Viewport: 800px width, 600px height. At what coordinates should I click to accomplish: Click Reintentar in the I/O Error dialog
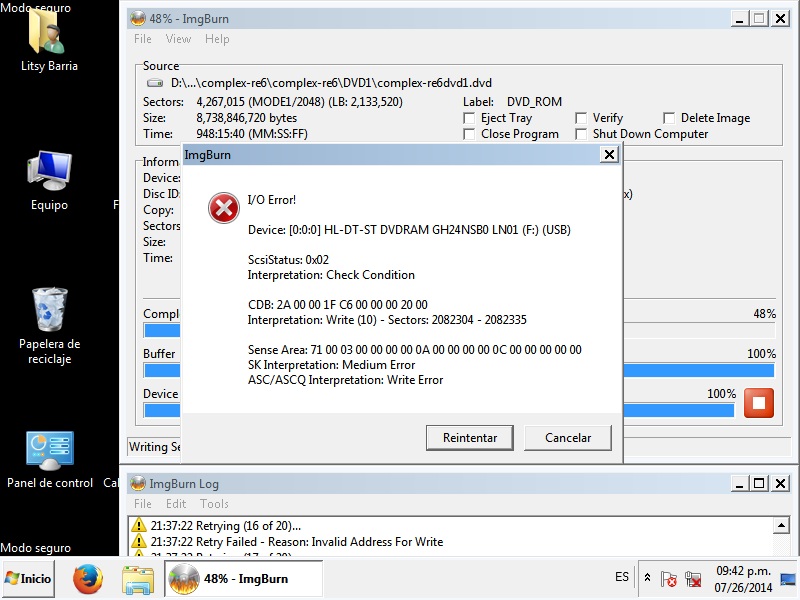click(469, 438)
